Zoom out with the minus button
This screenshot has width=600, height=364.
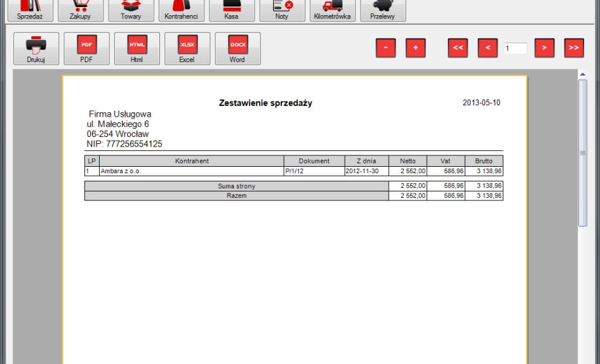coord(385,48)
